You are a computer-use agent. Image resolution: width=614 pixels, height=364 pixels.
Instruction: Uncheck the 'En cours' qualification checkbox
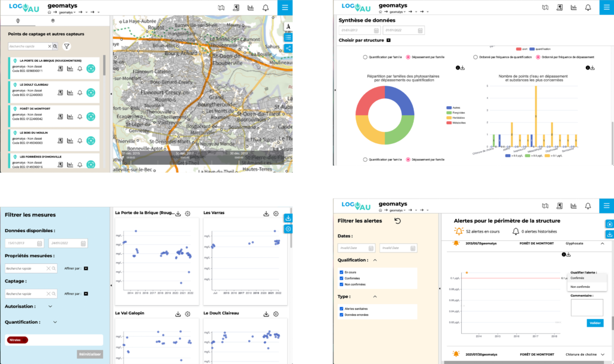tap(341, 272)
